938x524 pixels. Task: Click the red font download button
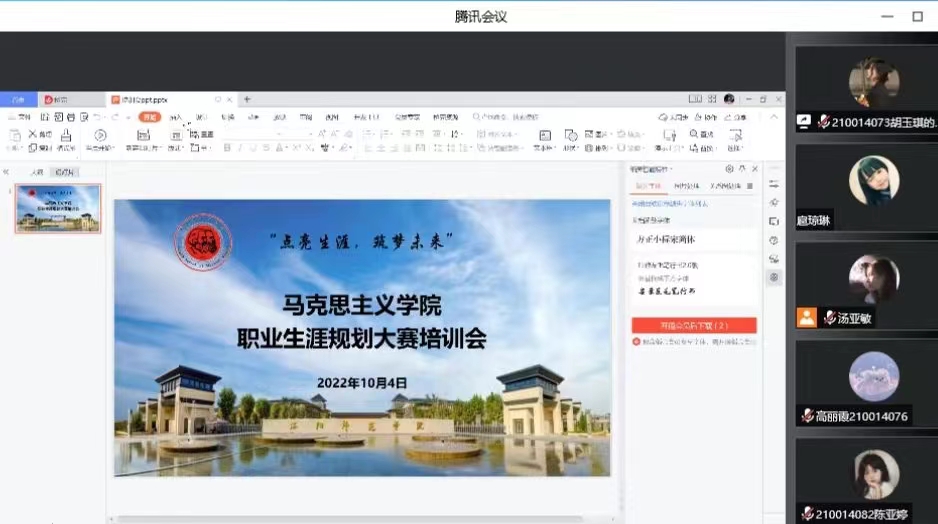click(694, 326)
